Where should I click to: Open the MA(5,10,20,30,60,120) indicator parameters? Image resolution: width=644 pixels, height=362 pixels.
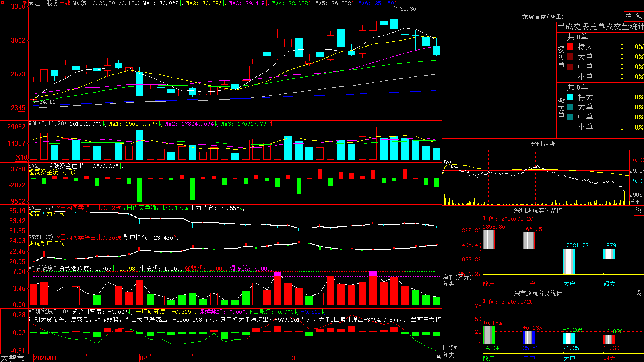pyautogui.click(x=106, y=3)
